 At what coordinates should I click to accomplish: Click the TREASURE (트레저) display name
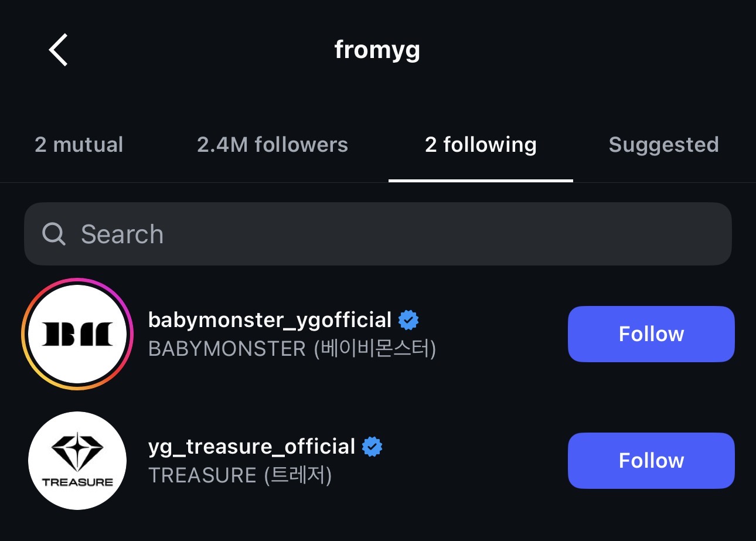tap(240, 475)
